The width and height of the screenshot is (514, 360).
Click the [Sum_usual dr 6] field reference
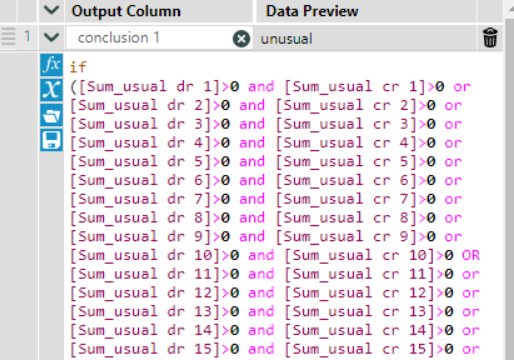pos(141,180)
